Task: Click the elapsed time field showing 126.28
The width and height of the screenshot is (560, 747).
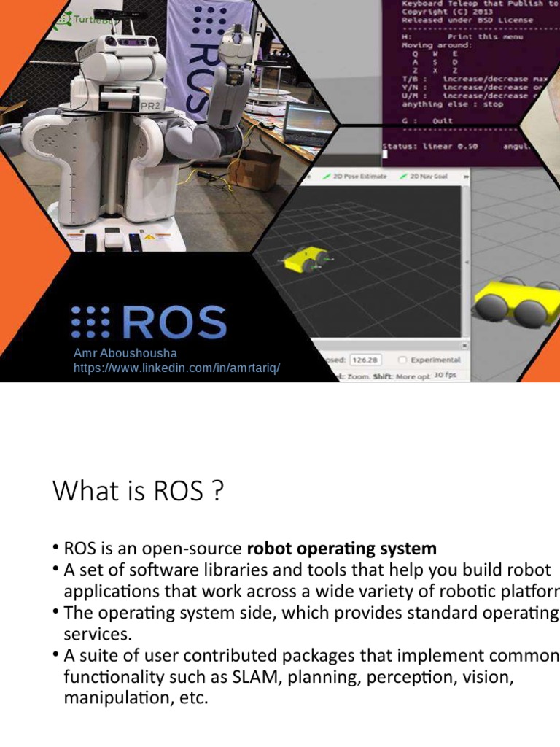Action: tap(365, 360)
